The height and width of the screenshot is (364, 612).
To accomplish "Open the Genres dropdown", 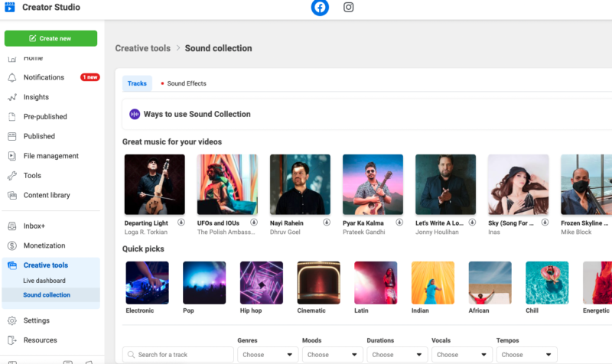I will [x=267, y=355].
